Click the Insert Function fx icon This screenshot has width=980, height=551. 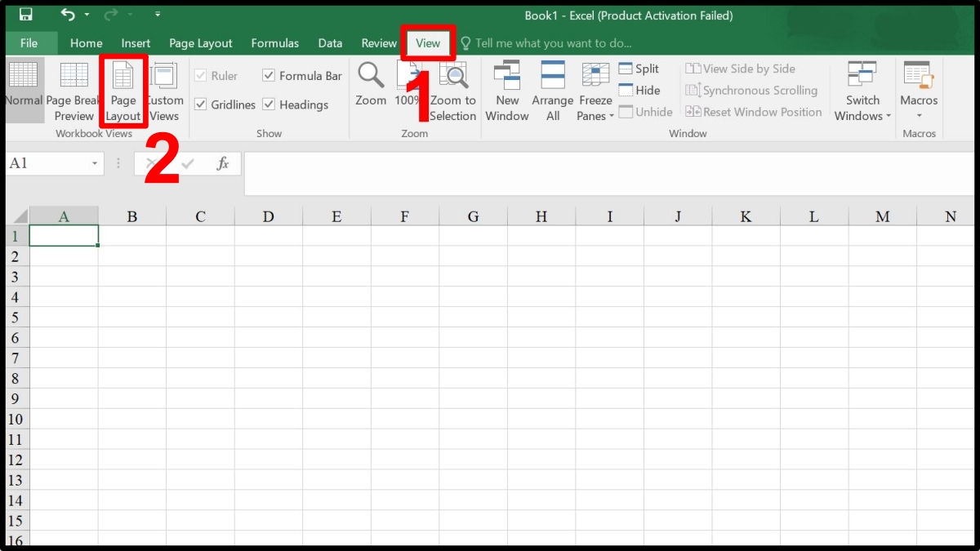click(222, 163)
